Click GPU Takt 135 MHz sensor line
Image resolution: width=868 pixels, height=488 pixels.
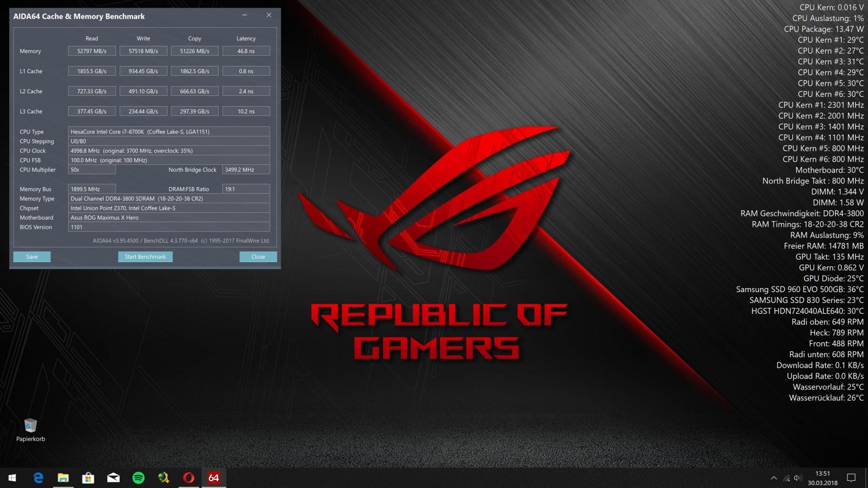coord(829,257)
